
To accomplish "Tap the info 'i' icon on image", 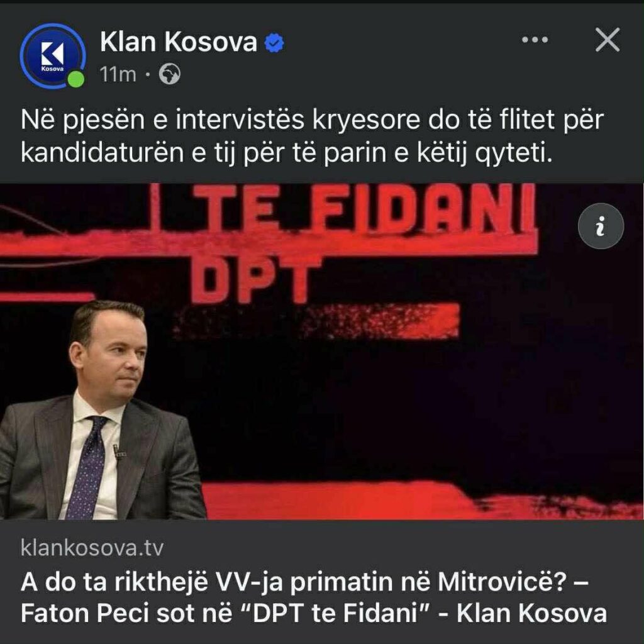I will coord(601,226).
